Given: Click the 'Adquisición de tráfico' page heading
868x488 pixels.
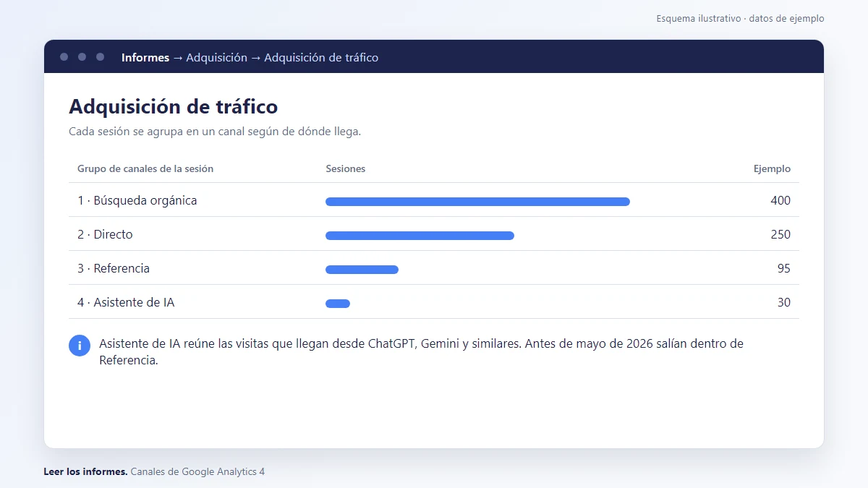Looking at the screenshot, I should coord(174,106).
